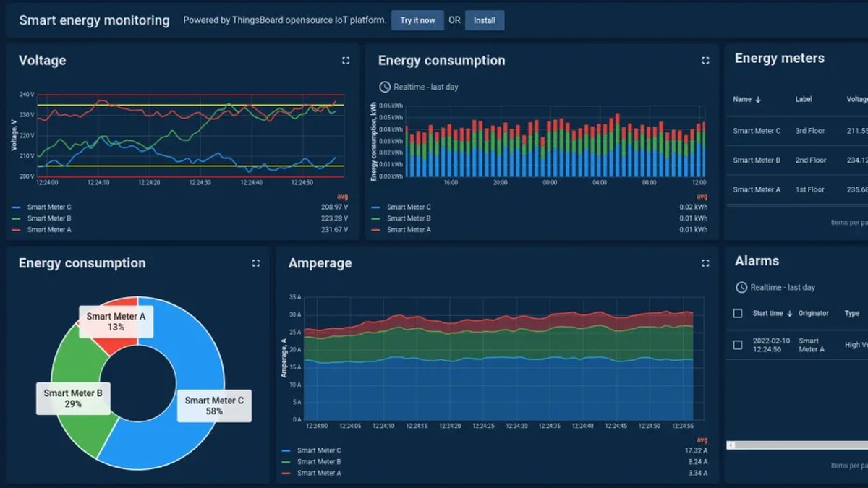
Task: Click the 223.28 V average in Voltage legend
Action: 333,218
